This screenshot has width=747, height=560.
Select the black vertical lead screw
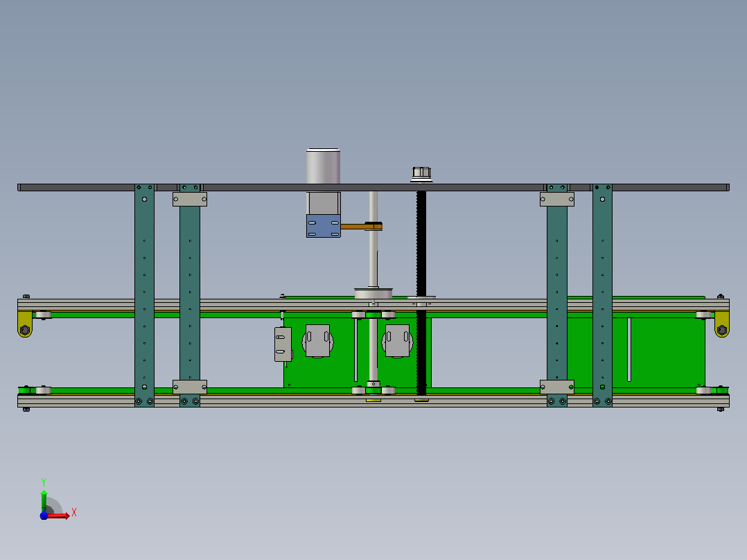coord(421,292)
